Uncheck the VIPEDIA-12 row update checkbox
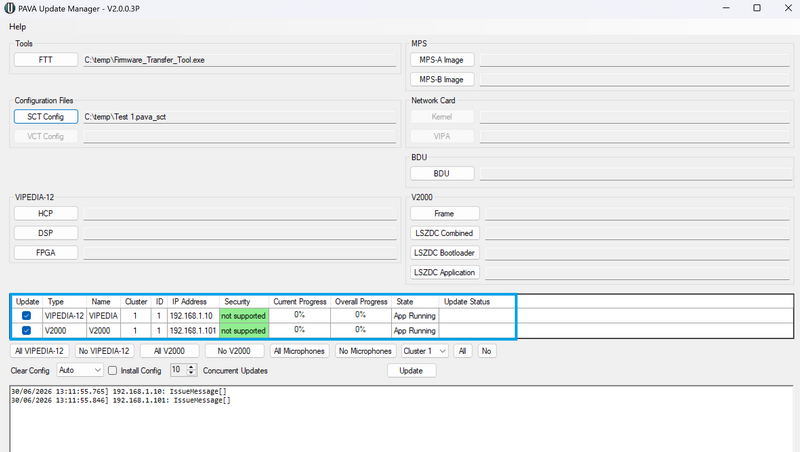 27,316
